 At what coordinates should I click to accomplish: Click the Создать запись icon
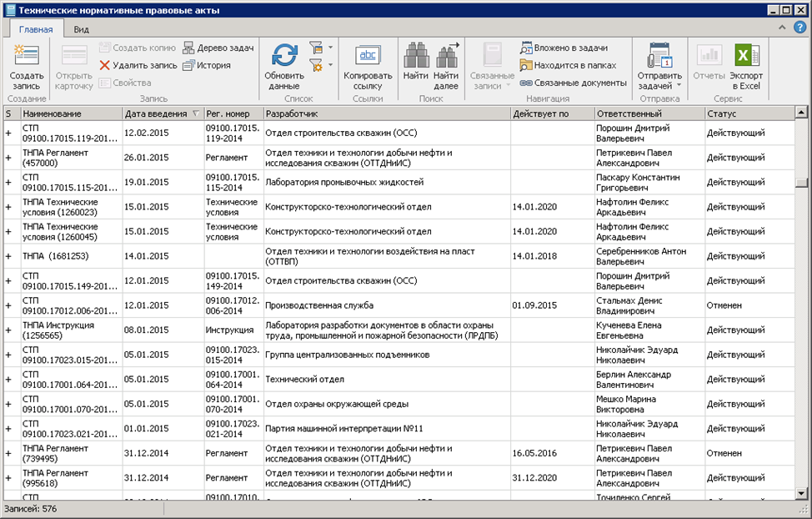tap(26, 57)
